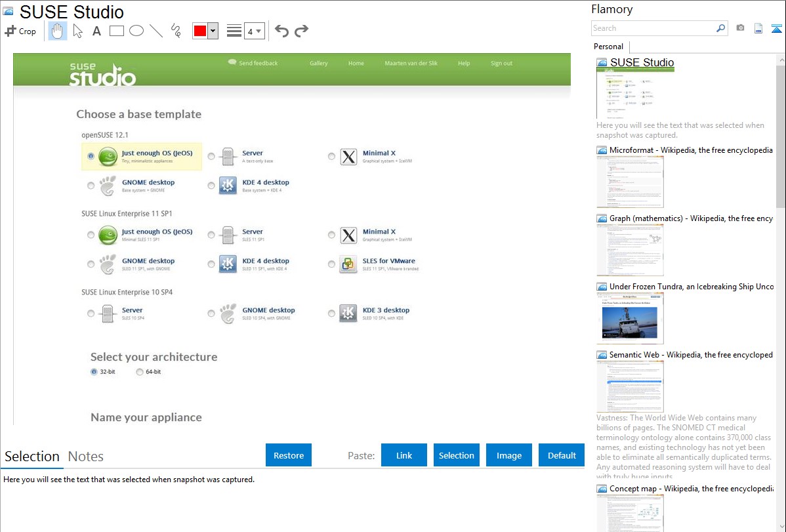Click the line thickness icon

pos(234,31)
